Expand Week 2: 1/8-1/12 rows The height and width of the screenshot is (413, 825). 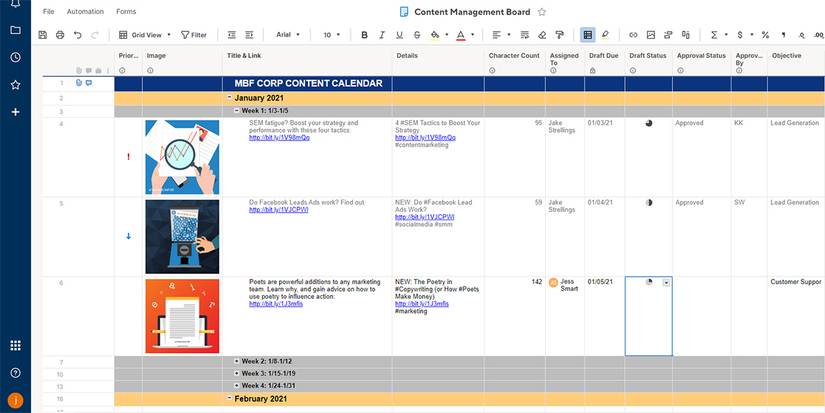236,361
